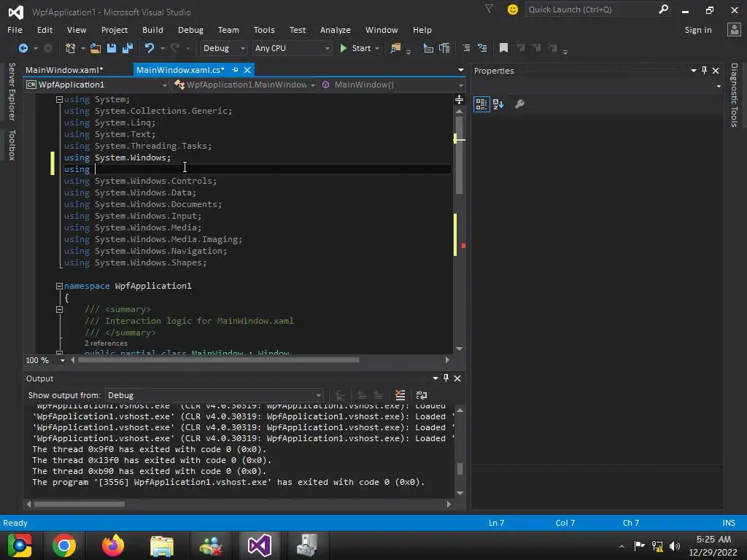Switch to the MainWindow.xaml* tab
The width and height of the screenshot is (747, 560).
(64, 69)
